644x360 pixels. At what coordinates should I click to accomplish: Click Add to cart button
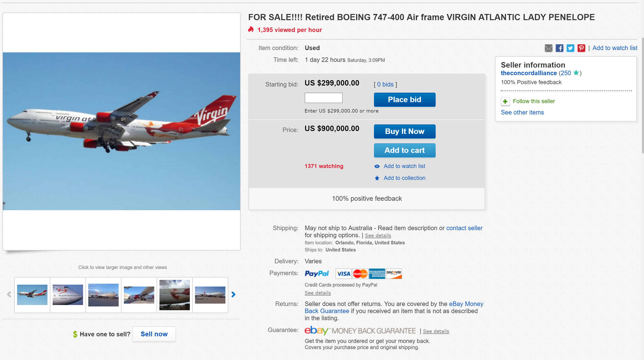405,150
